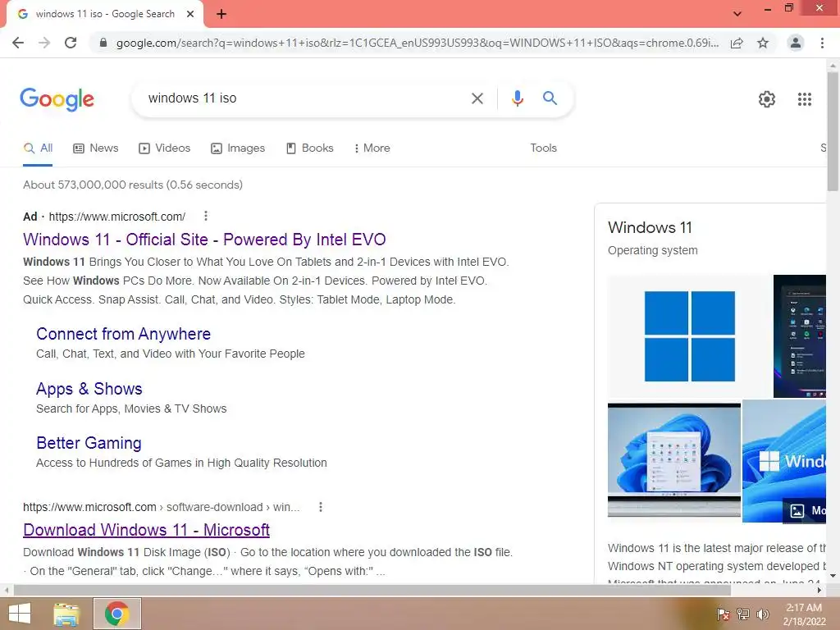
Task: Submit search with the magnifier icon
Action: pos(550,98)
